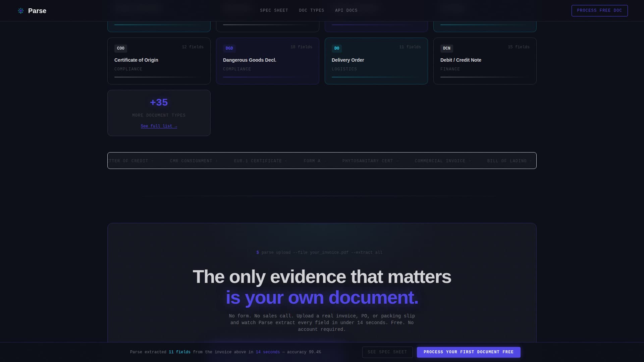Click the 12 fields label

coord(193,47)
